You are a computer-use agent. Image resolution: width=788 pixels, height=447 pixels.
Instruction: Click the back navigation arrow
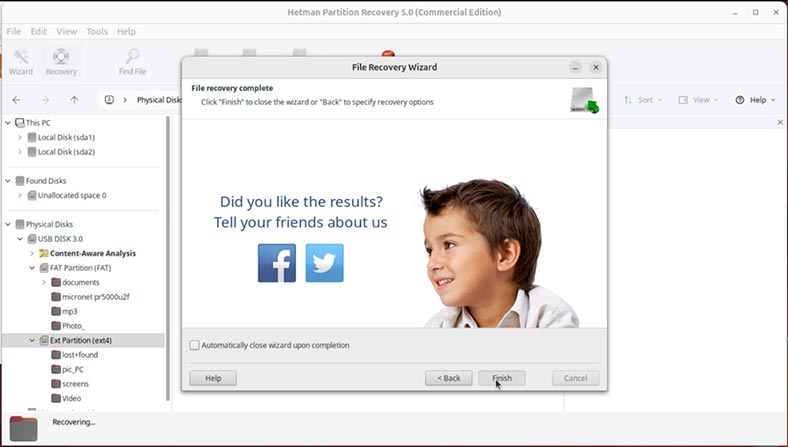pyautogui.click(x=17, y=100)
